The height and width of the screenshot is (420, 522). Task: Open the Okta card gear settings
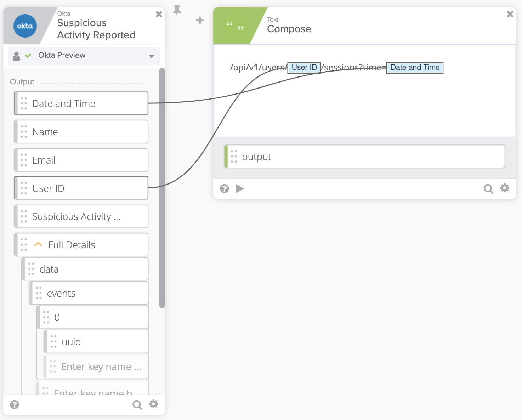(153, 404)
